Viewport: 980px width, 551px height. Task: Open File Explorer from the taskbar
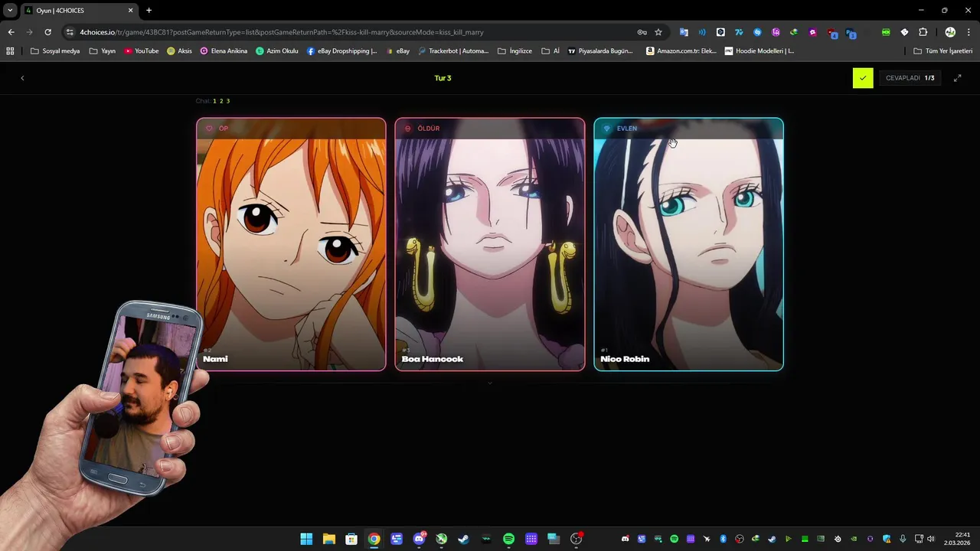click(328, 539)
